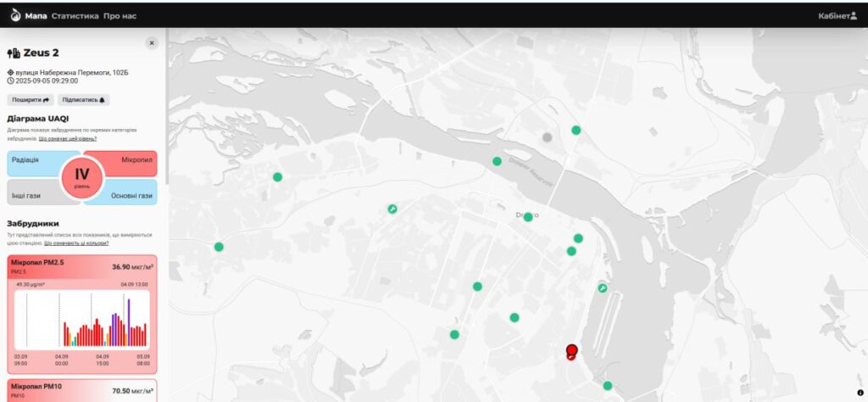Click the wrench marker near the harbor
This screenshot has width=868, height=402.
(602, 288)
